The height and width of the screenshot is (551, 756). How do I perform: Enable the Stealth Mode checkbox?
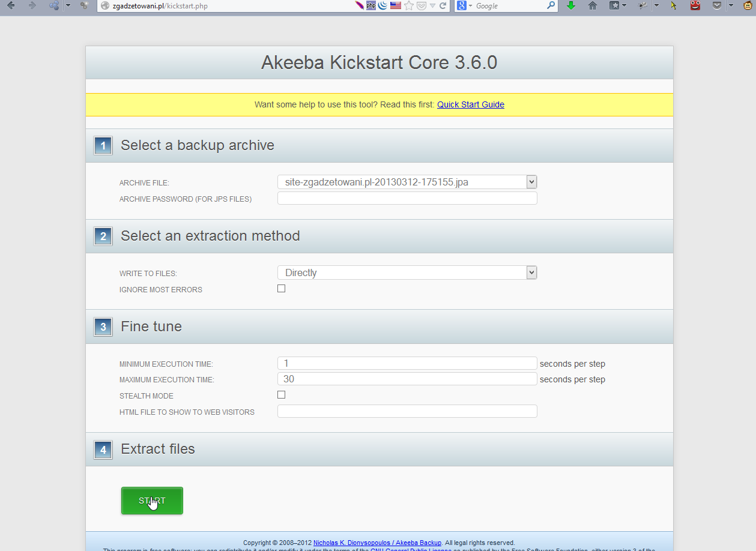point(281,395)
